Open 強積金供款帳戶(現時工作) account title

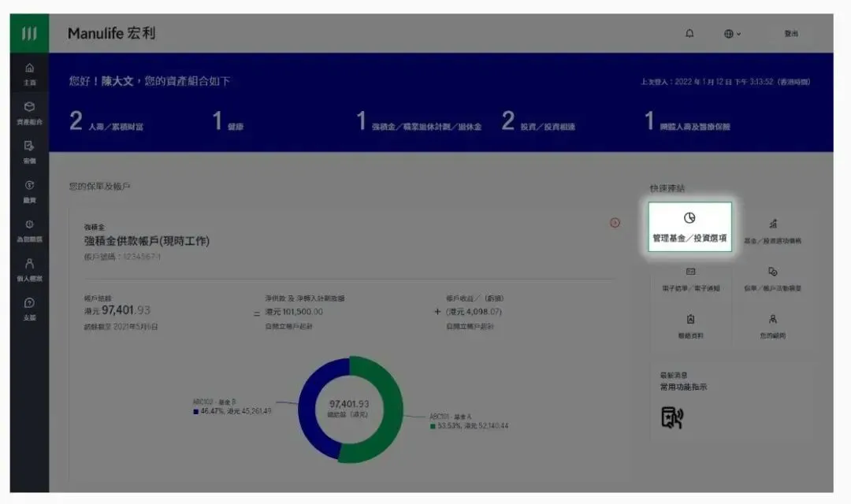[147, 241]
